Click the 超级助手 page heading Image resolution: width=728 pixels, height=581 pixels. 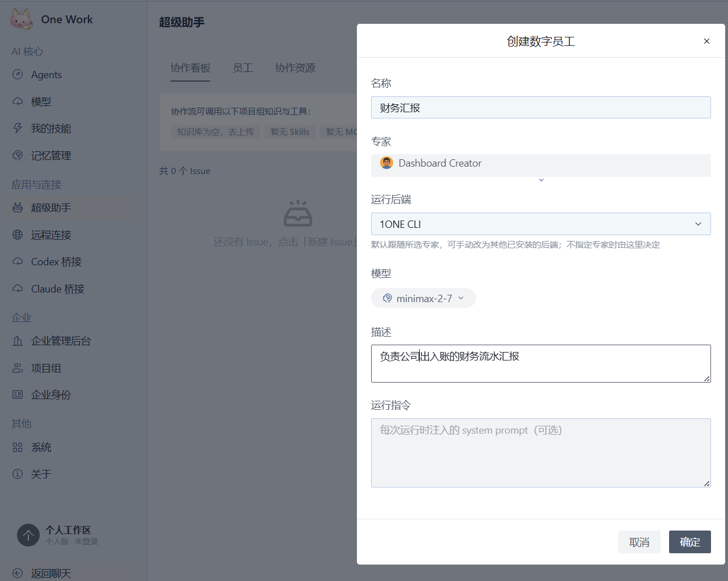point(182,22)
